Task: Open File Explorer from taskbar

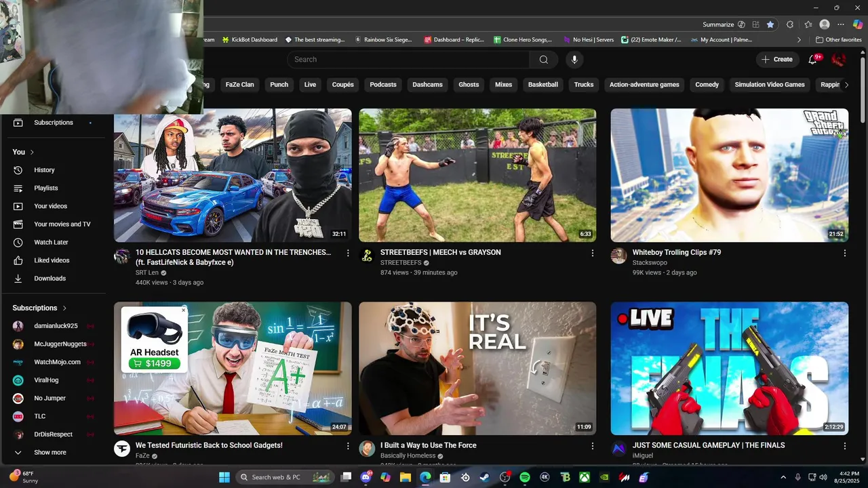Action: point(405,477)
